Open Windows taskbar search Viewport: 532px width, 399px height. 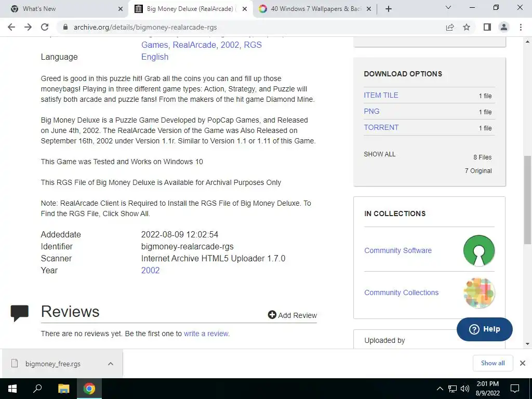[x=37, y=389]
